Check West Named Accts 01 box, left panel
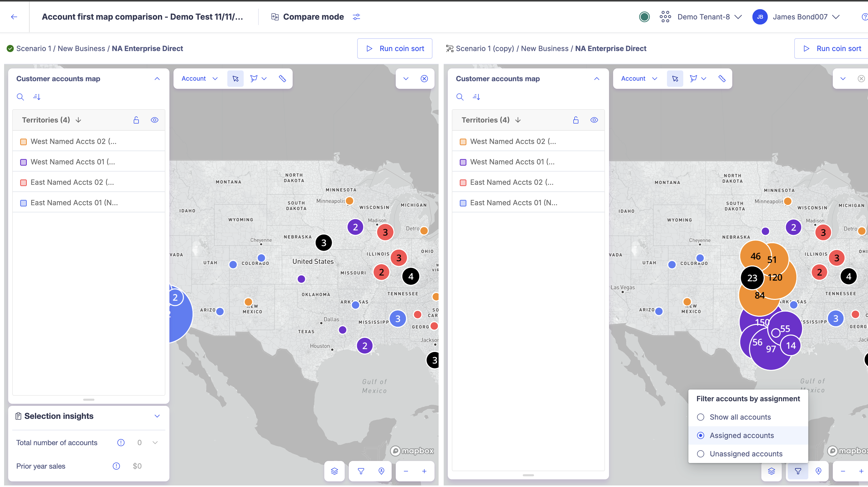 pos(23,162)
